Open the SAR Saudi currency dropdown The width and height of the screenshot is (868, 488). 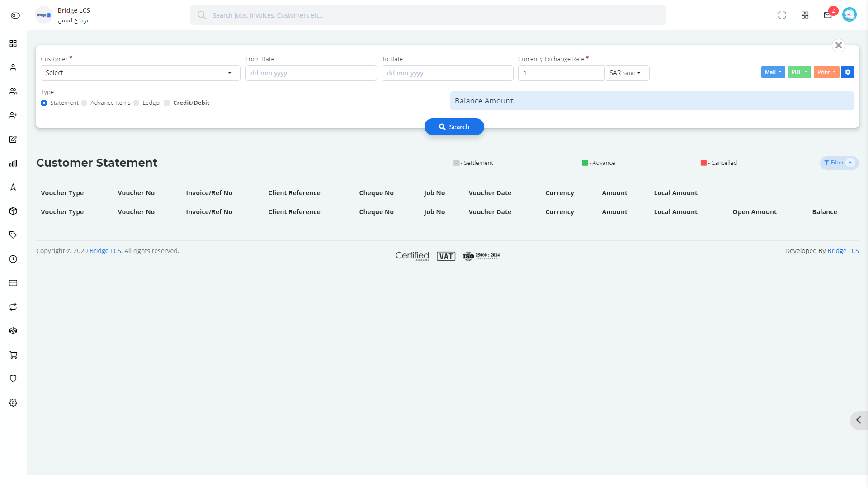tap(624, 73)
